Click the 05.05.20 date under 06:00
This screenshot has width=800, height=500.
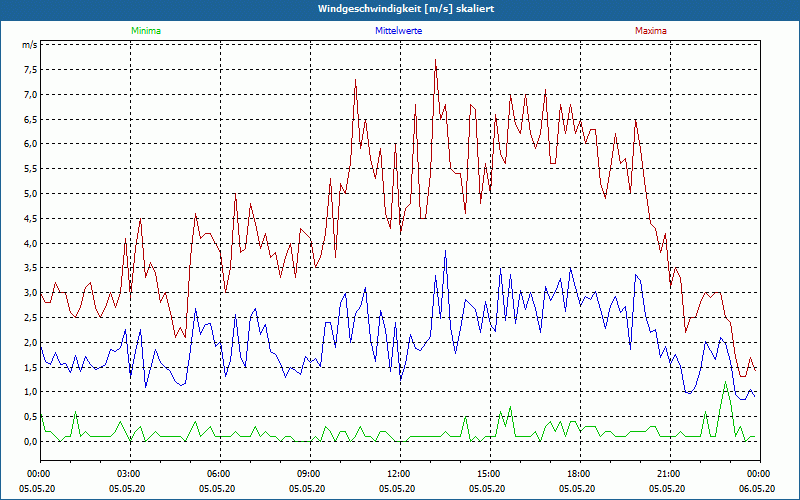click(x=217, y=488)
